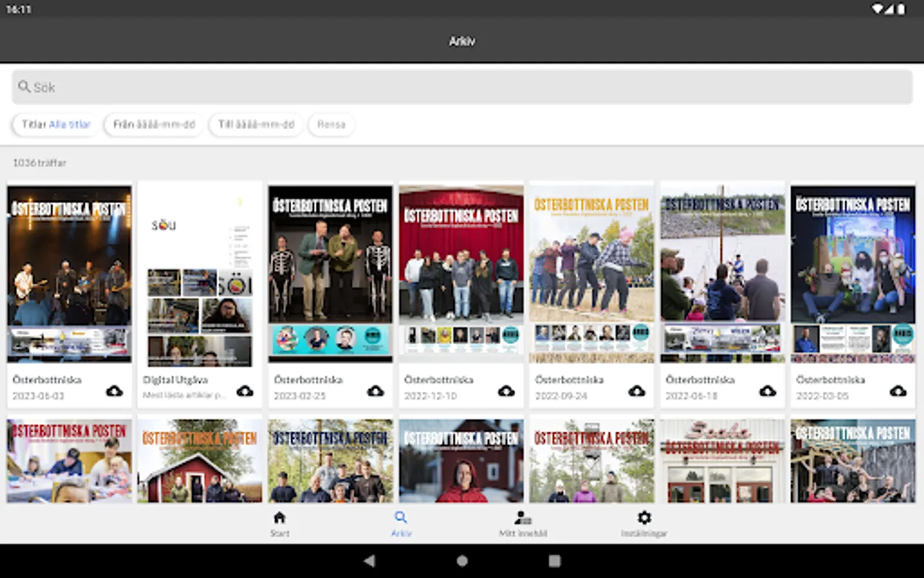Download the 2022-06-18 issue via cloud icon

pyautogui.click(x=767, y=390)
